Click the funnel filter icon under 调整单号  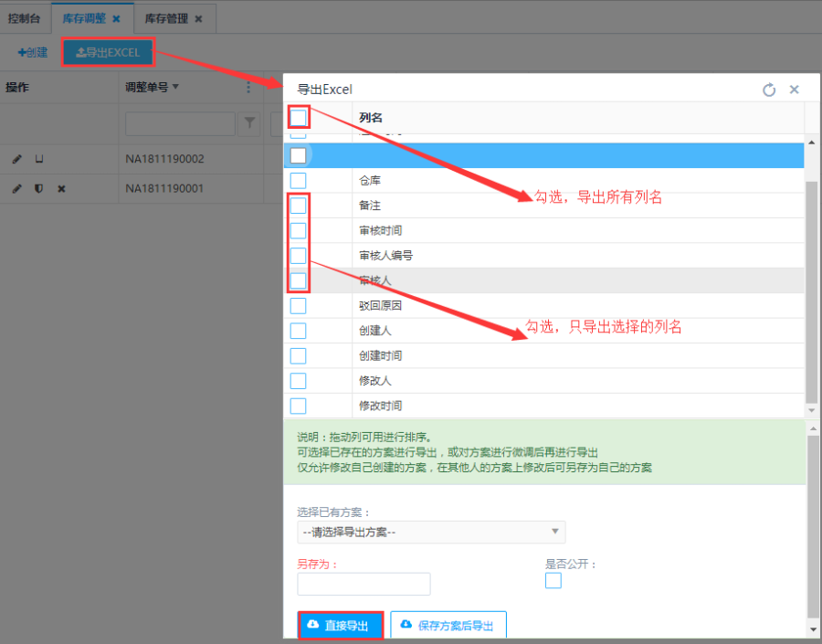pos(248,123)
